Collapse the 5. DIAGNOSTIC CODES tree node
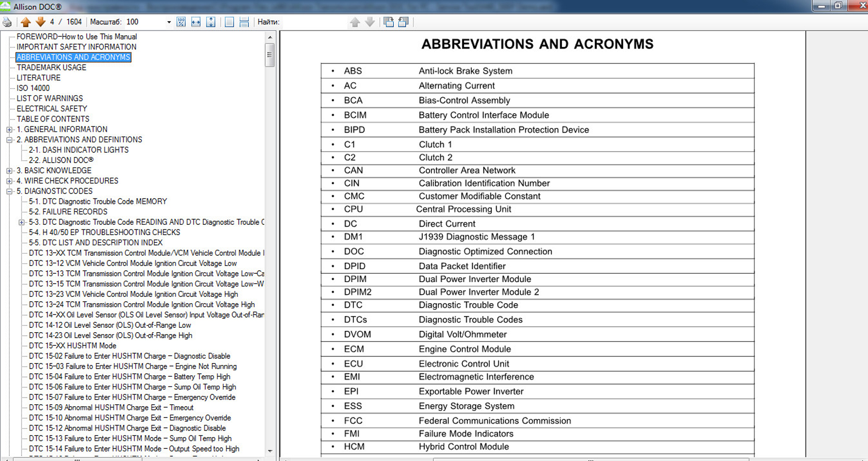This screenshot has width=868, height=461. tap(9, 192)
